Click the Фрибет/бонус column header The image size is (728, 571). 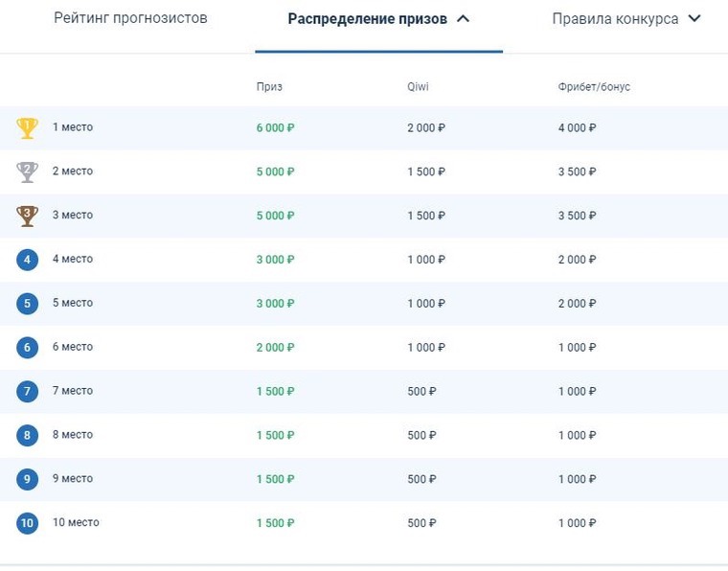tap(594, 87)
